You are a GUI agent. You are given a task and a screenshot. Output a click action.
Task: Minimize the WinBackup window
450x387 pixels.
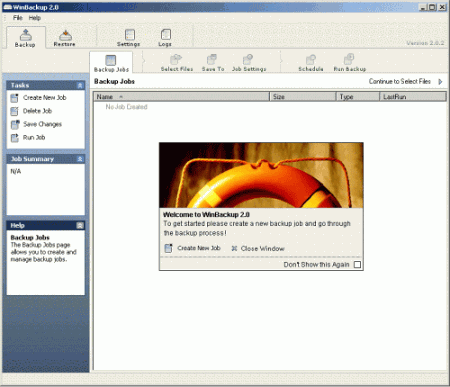(423, 7)
